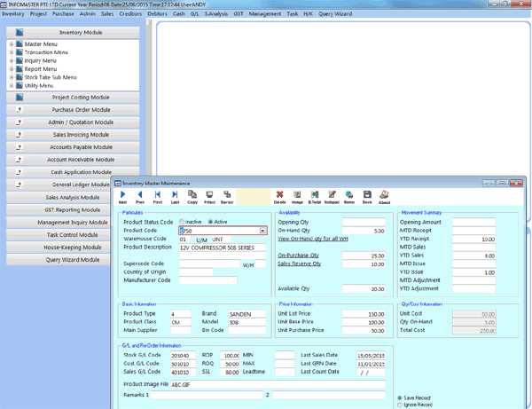Choose the Save Record radio option
The width and height of the screenshot is (532, 409).
(x=398, y=397)
